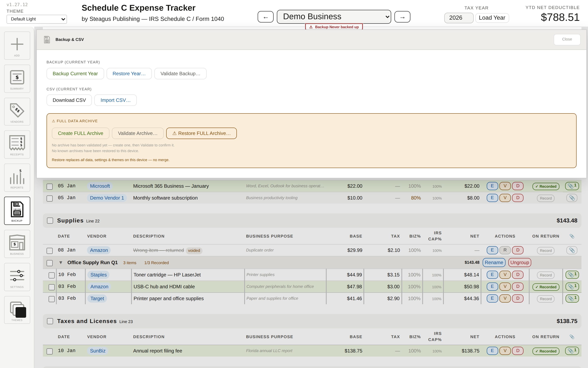The width and height of the screenshot is (588, 368).
Task: Click Create FULL Archive button
Action: (x=80, y=133)
